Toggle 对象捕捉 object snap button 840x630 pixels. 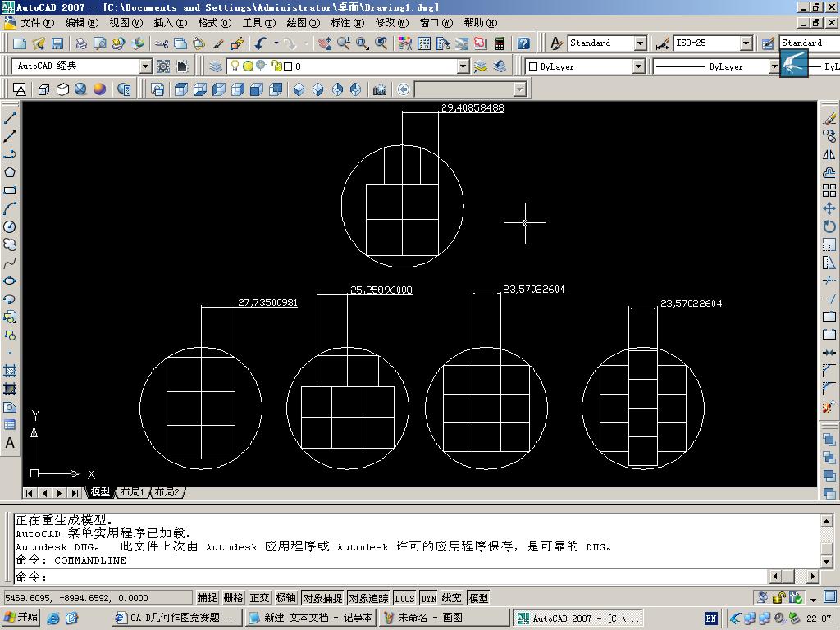click(322, 598)
